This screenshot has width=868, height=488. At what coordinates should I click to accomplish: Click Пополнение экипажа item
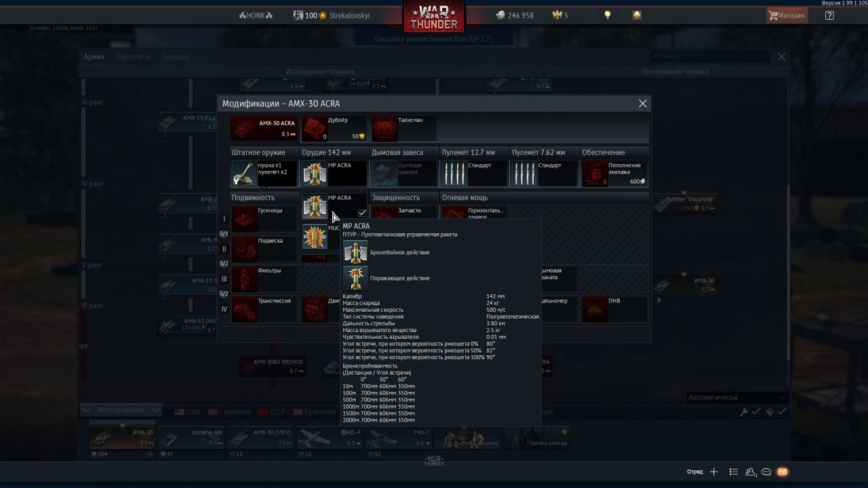[x=614, y=174]
